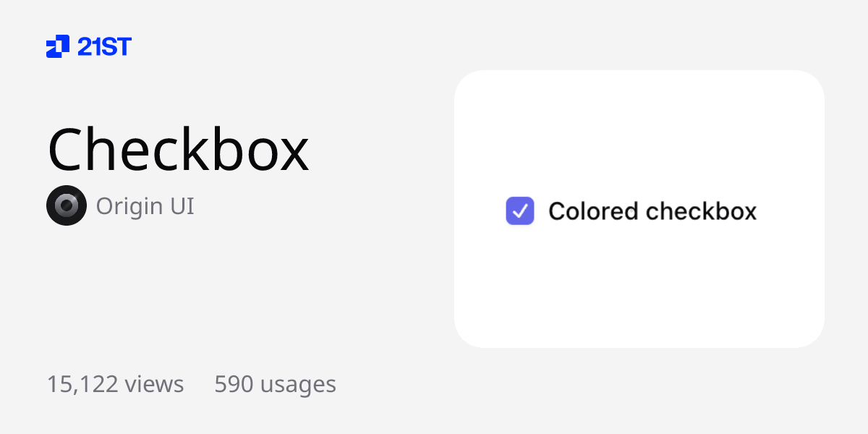Image resolution: width=868 pixels, height=434 pixels.
Task: Click the white checkmark inside the checkbox
Action: 519,210
